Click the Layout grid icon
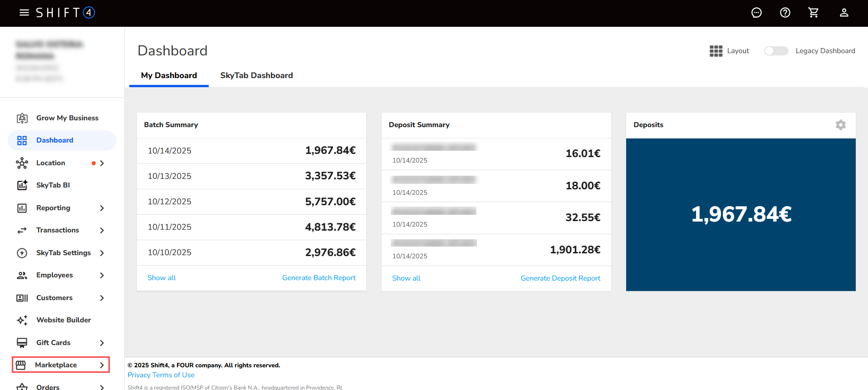Screen dimensions: 868x390 [716, 51]
